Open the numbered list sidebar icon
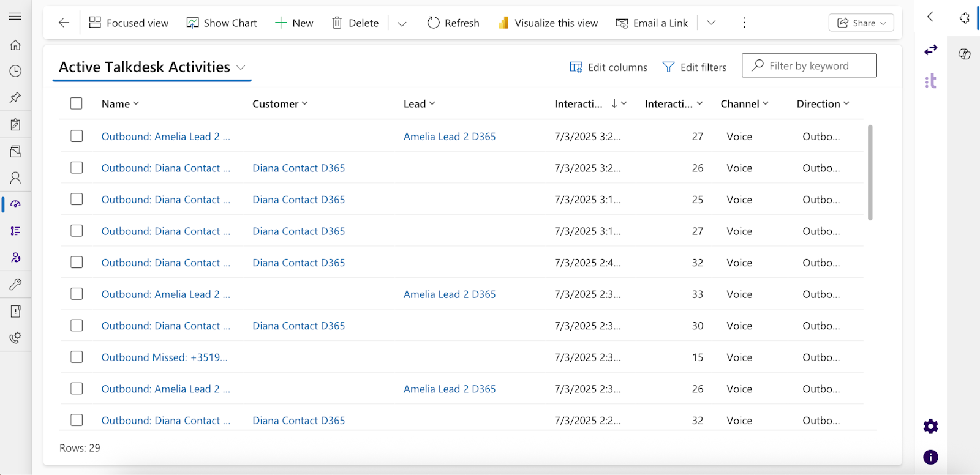 coord(15,231)
